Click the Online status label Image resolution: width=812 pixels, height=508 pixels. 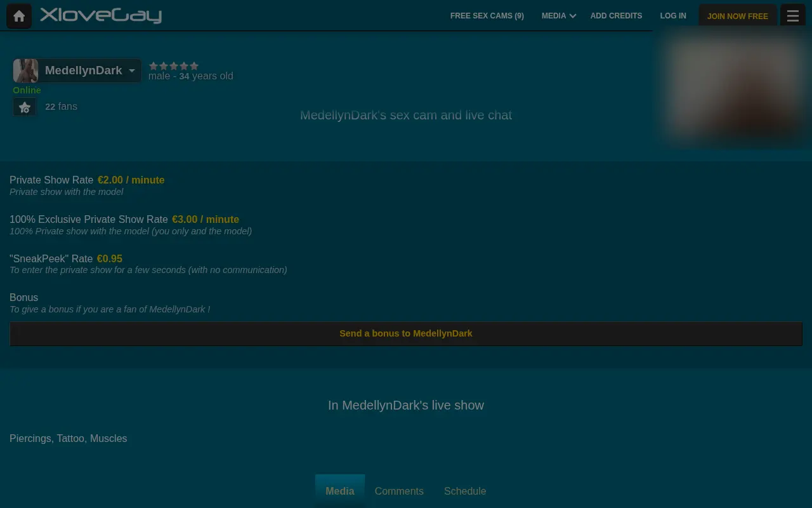(27, 90)
